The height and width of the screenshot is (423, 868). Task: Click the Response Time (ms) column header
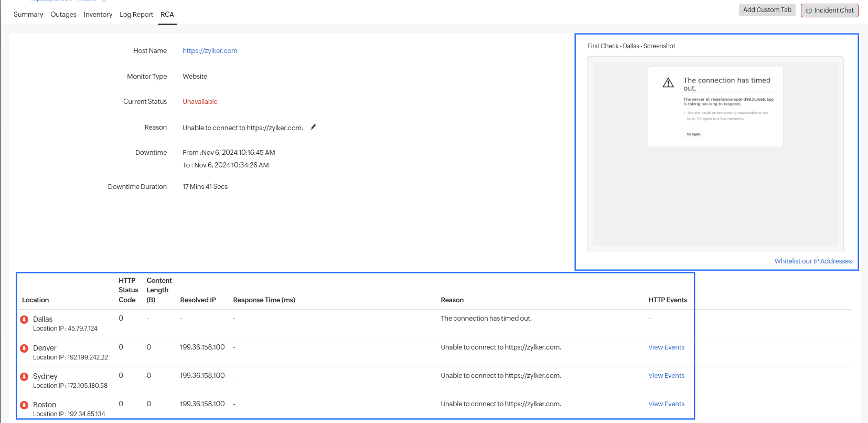(264, 300)
